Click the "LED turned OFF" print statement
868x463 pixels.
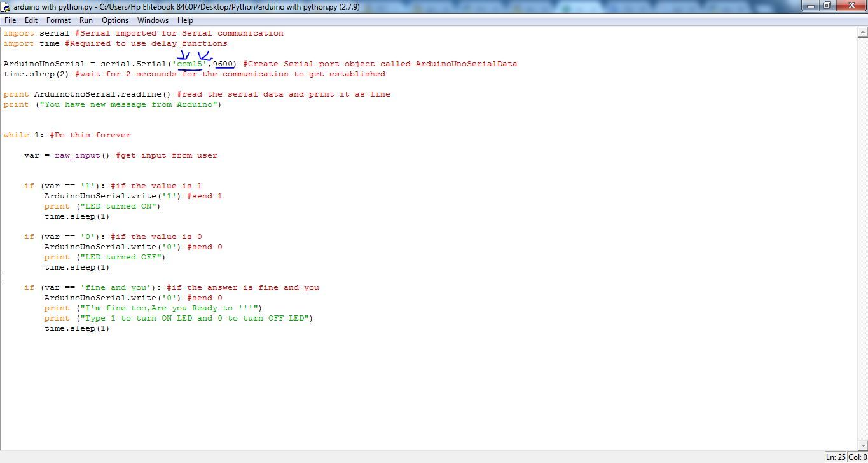point(104,256)
